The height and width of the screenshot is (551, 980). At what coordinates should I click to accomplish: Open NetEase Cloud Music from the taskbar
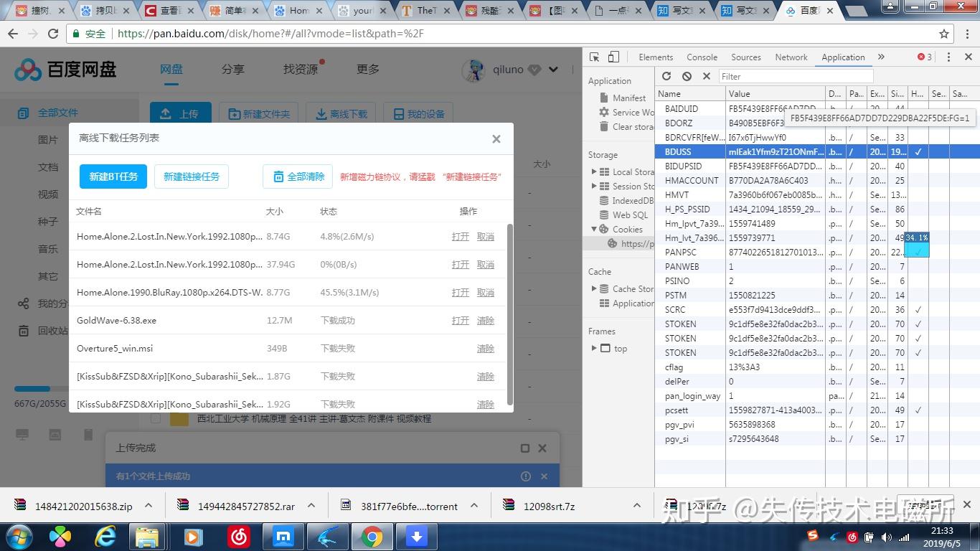coord(238,537)
